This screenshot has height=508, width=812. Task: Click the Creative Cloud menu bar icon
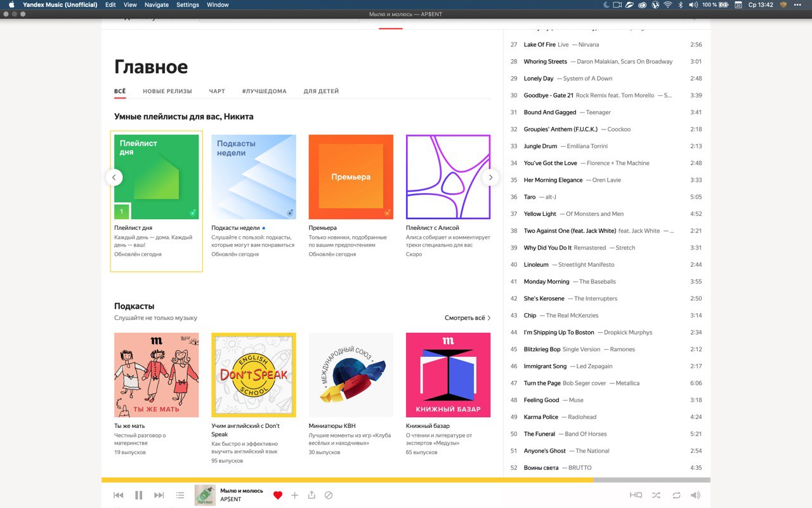tap(643, 4)
